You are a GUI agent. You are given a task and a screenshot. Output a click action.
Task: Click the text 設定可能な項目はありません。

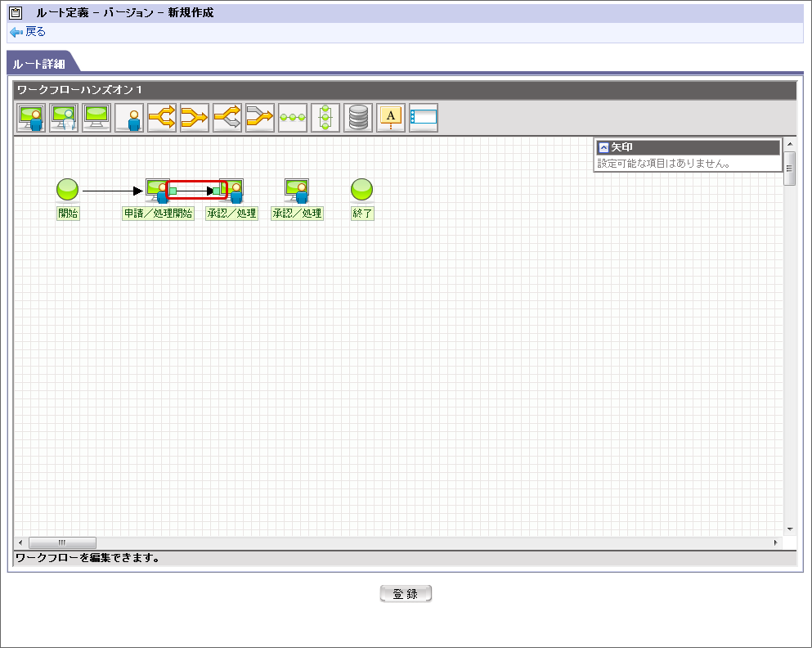tap(664, 164)
